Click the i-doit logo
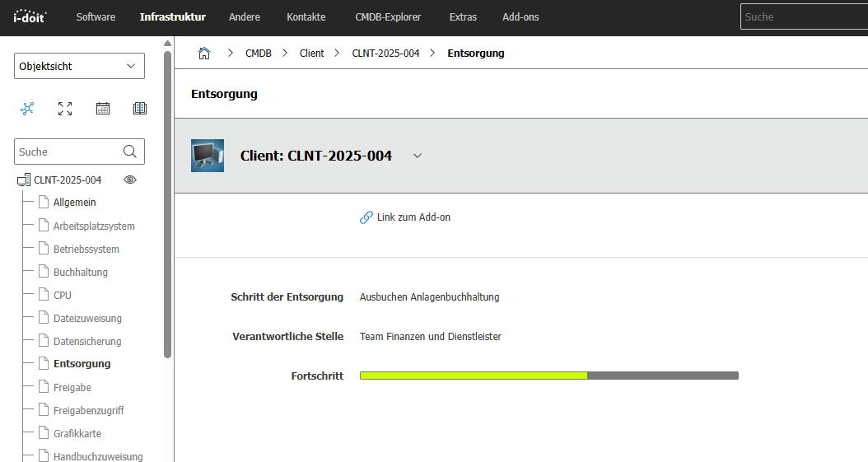868x462 pixels. [x=30, y=16]
